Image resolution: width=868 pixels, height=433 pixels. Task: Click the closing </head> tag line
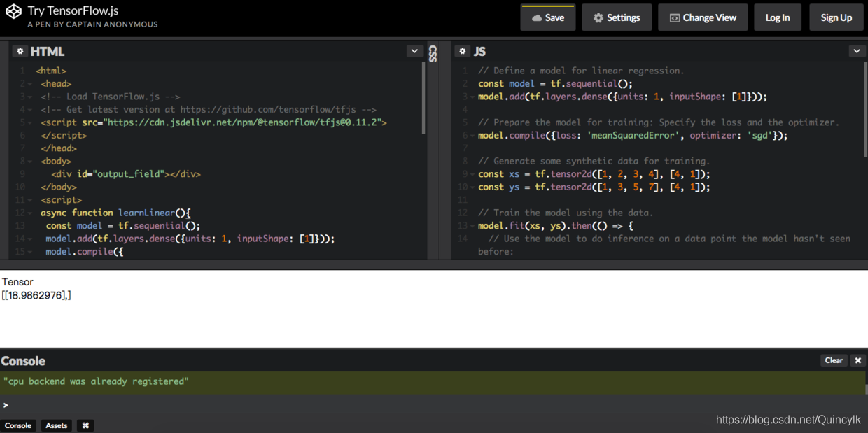click(59, 148)
